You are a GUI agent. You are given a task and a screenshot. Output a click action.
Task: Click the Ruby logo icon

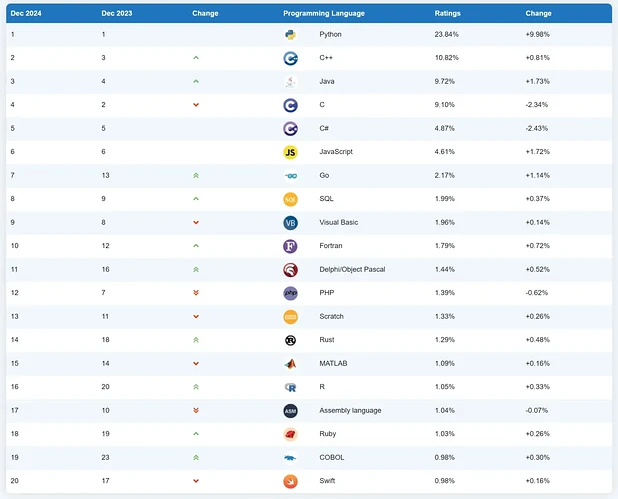tap(290, 434)
